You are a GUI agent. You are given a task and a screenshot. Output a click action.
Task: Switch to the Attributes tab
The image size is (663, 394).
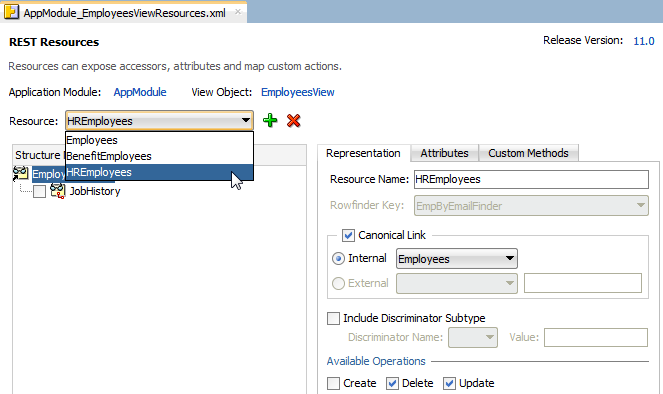[x=444, y=153]
